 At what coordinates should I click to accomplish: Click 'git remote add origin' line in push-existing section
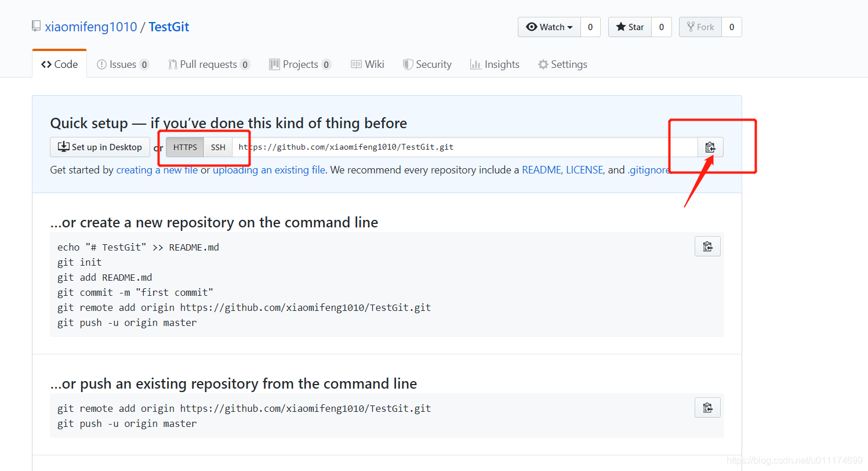point(244,408)
